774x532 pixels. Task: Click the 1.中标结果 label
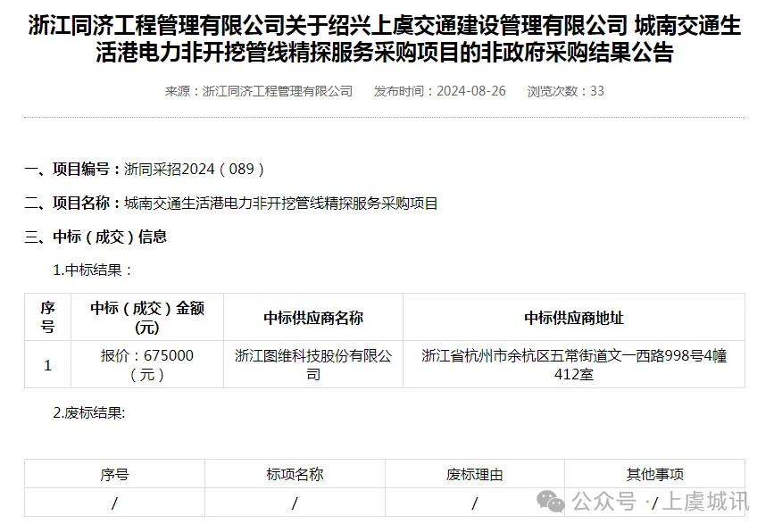tap(93, 270)
